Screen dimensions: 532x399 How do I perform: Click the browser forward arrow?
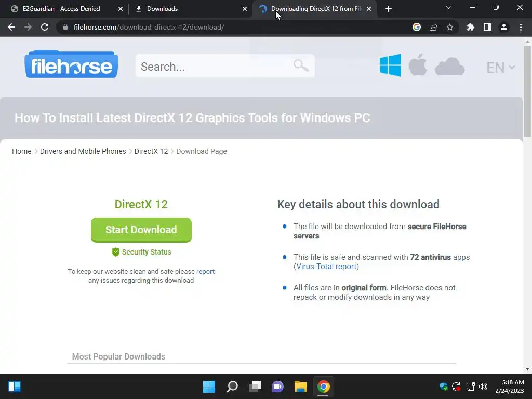point(28,27)
